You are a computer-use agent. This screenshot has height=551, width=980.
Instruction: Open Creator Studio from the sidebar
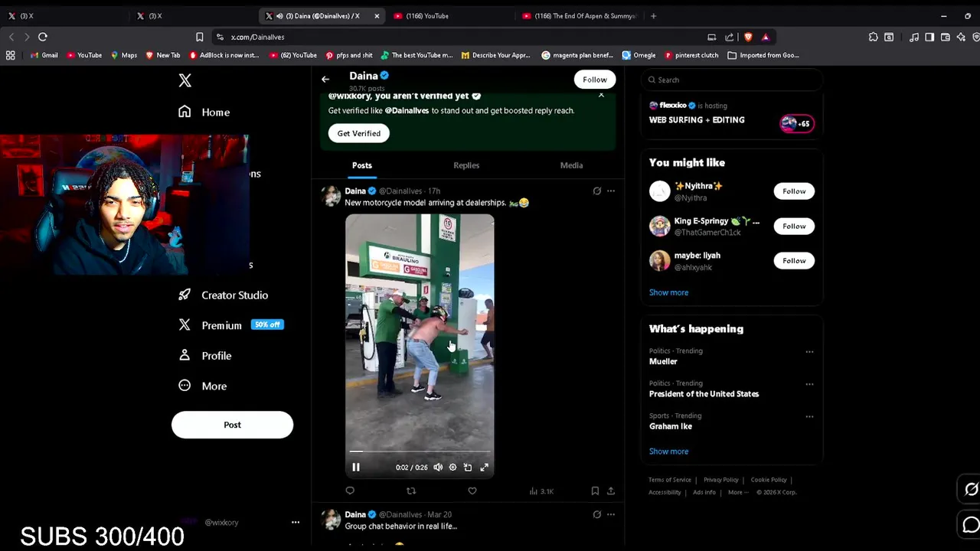(x=223, y=295)
